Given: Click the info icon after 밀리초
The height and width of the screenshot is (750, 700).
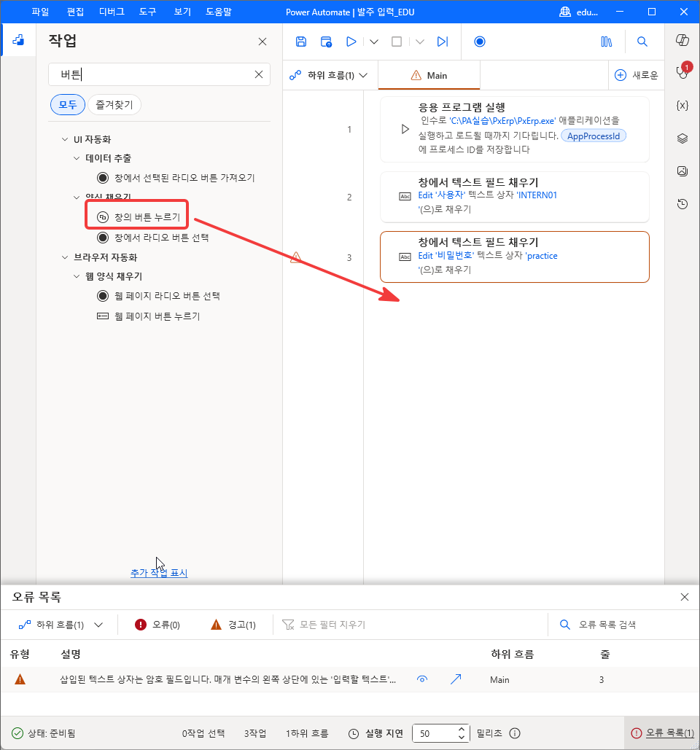Looking at the screenshot, I should [x=515, y=733].
